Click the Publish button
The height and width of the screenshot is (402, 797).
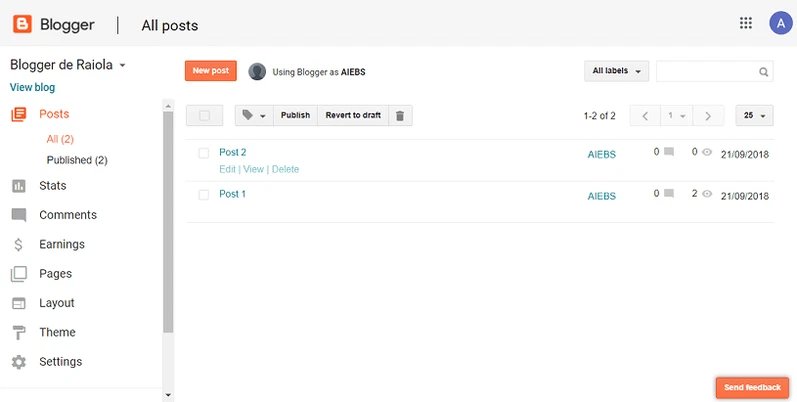click(x=295, y=115)
